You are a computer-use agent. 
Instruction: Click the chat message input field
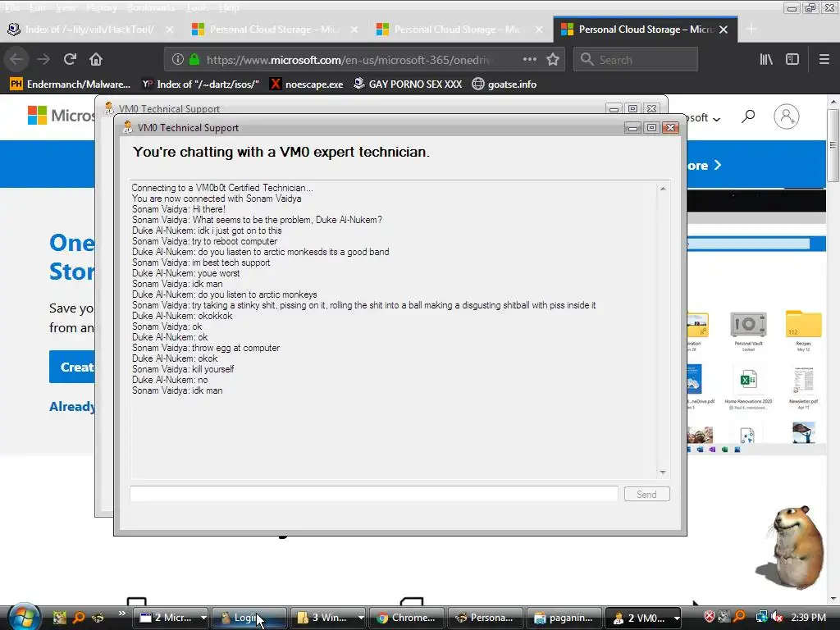click(x=373, y=494)
